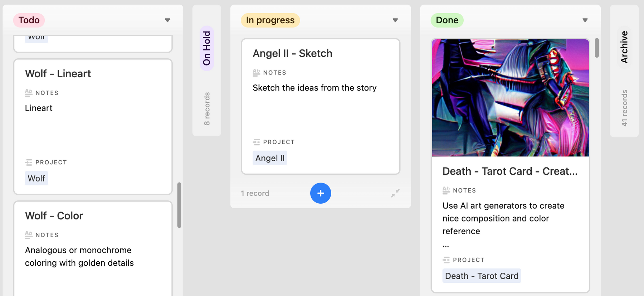Click the 'Analogous or monochrome coloring' note
The image size is (644, 296).
tap(79, 257)
